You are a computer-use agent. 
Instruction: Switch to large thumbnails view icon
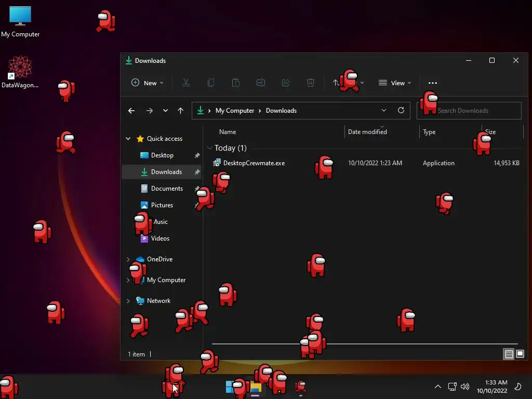click(520, 354)
